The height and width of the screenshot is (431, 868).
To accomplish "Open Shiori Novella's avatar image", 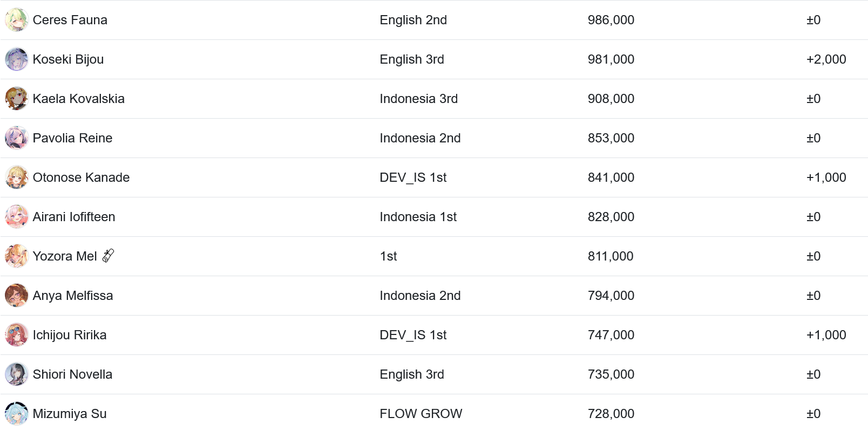I will pos(17,374).
